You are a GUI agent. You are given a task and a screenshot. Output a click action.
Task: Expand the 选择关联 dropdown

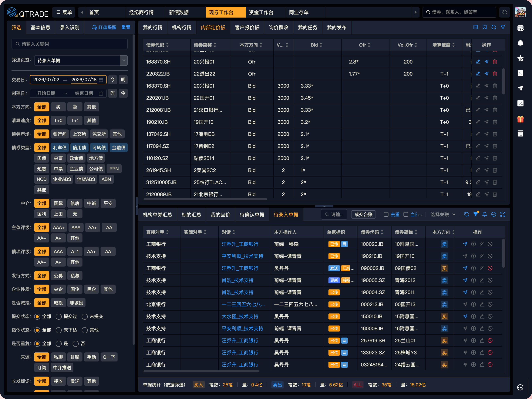(x=443, y=215)
